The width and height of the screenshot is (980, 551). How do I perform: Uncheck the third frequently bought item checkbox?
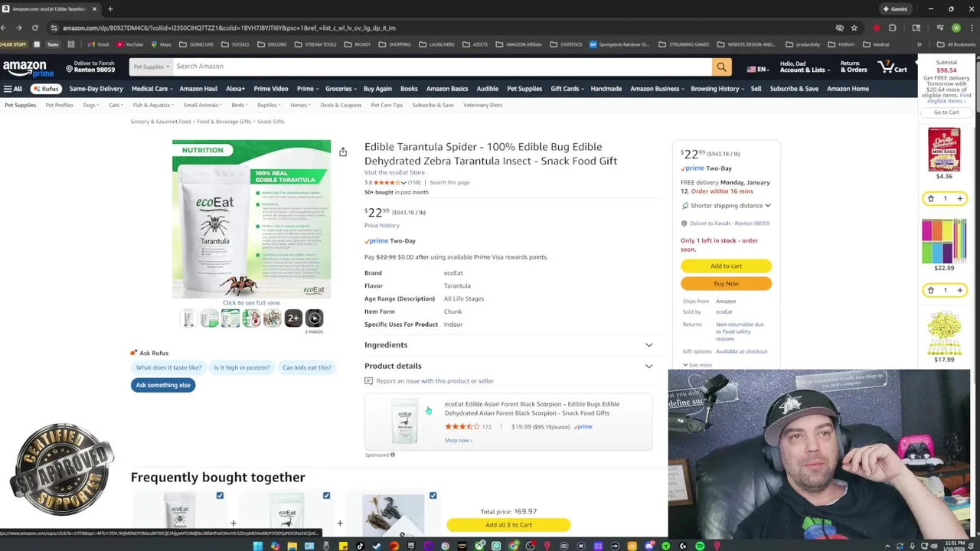[433, 496]
